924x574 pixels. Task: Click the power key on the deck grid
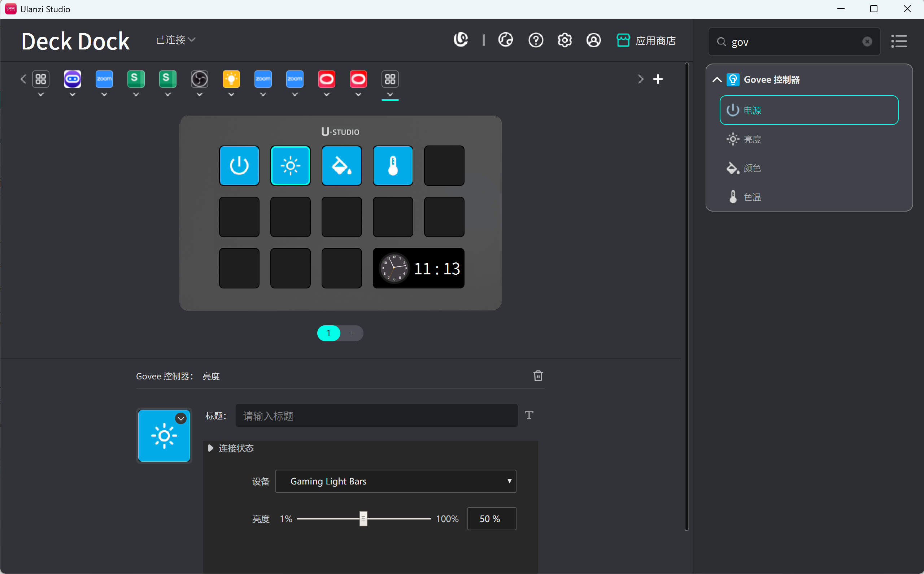point(239,165)
